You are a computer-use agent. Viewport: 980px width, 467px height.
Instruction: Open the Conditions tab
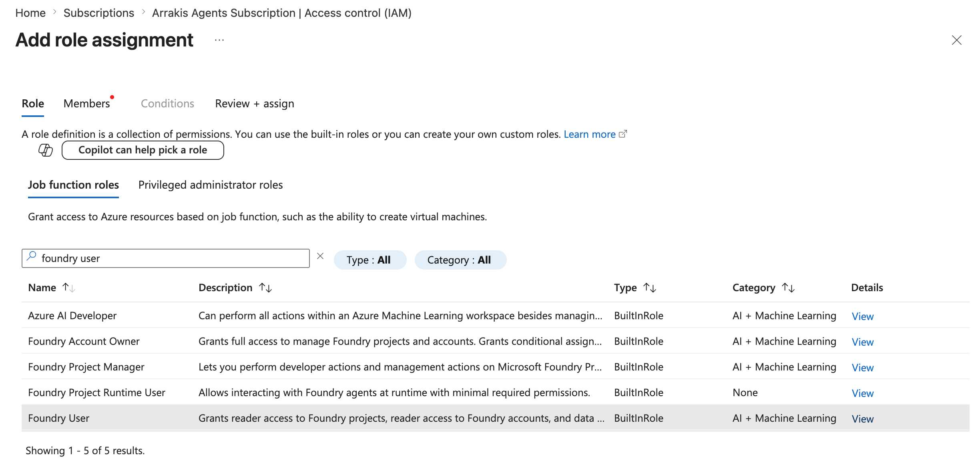(x=167, y=104)
